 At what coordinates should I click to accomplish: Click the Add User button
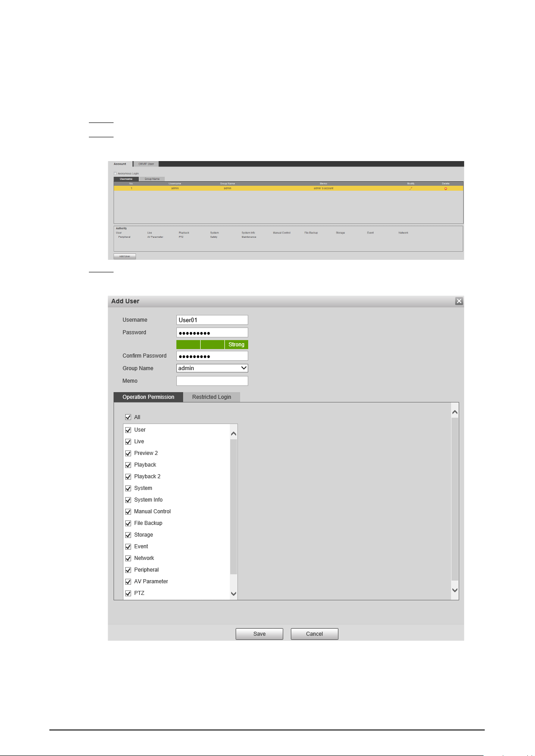(124, 257)
